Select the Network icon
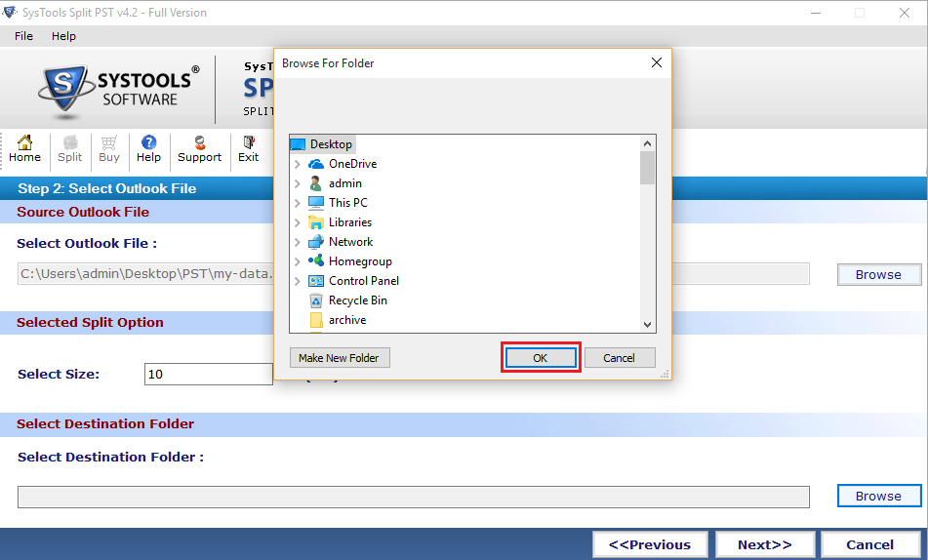This screenshot has height=560, width=928. pos(316,242)
